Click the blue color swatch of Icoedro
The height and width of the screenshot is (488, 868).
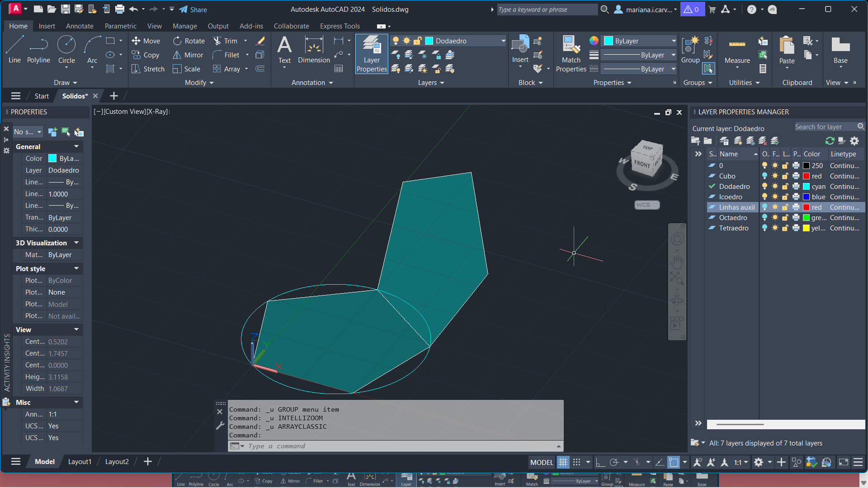point(806,197)
